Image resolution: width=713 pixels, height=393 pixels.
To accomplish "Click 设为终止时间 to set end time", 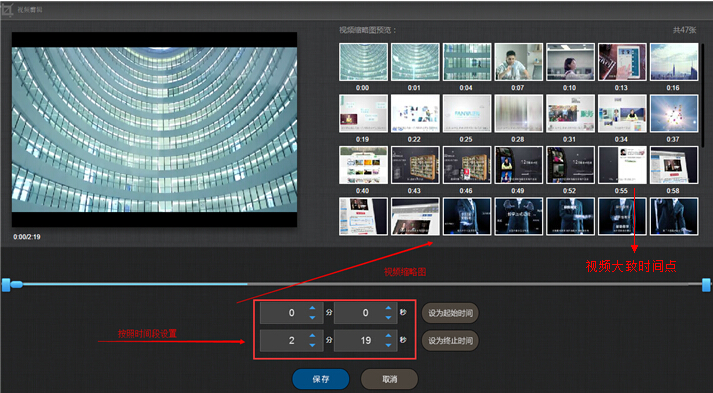I will click(450, 340).
